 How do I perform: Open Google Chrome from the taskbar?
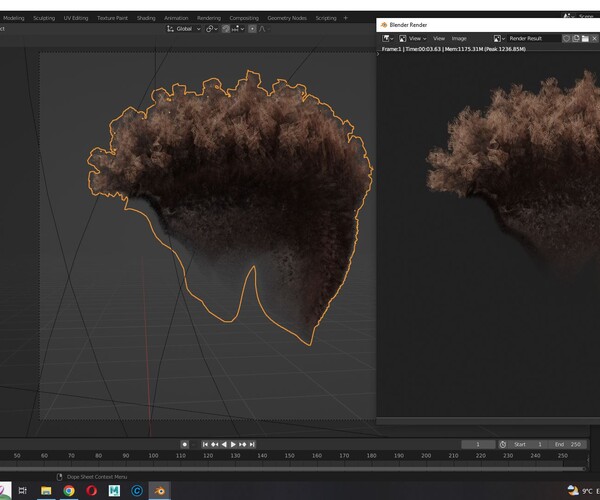(69, 490)
